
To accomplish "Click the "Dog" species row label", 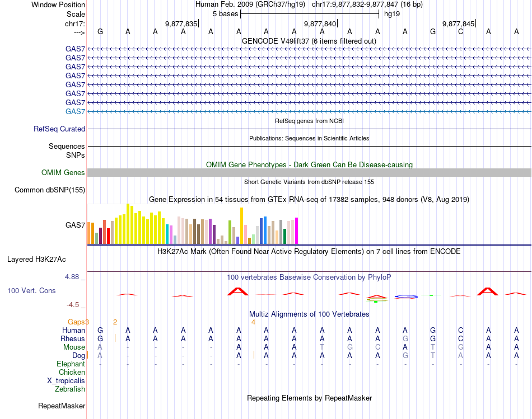I will coord(78,356).
